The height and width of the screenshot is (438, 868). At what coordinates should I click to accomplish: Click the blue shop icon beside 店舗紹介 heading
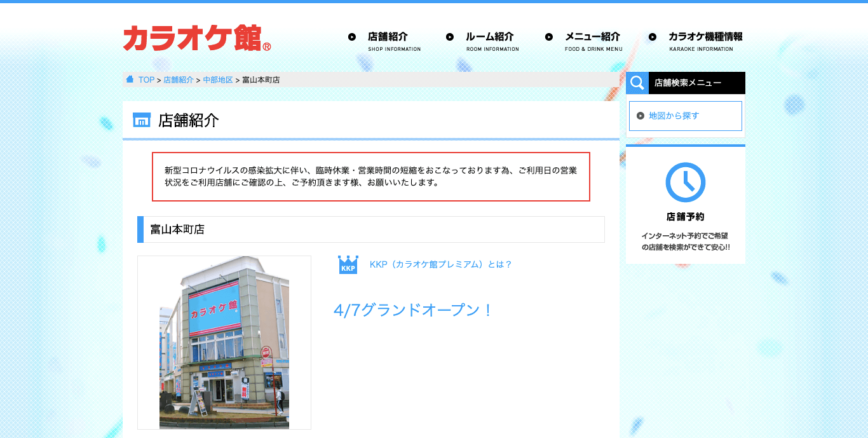142,120
